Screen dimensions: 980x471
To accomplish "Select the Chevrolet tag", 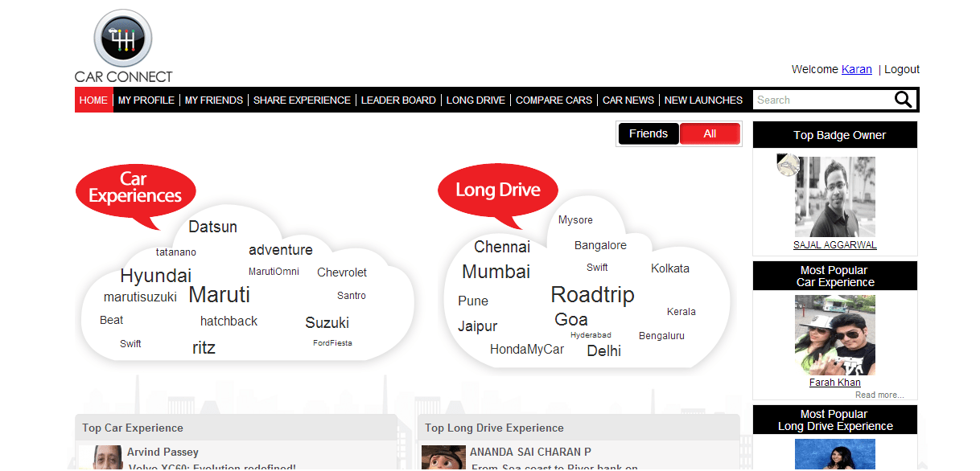I will [342, 272].
